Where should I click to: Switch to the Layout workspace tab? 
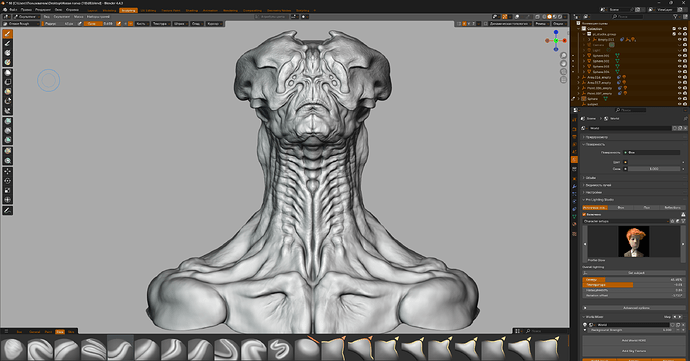92,10
